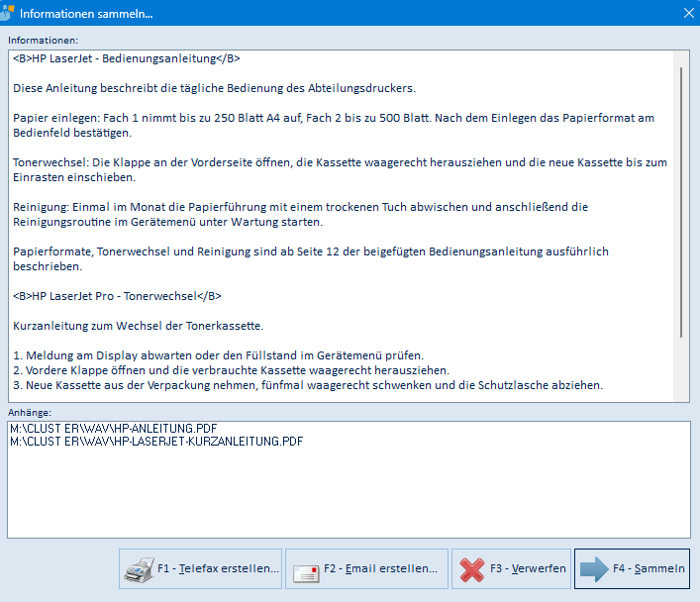
Task: Select attachment HP-ANLEITUNG.PDF
Action: pyautogui.click(x=114, y=429)
